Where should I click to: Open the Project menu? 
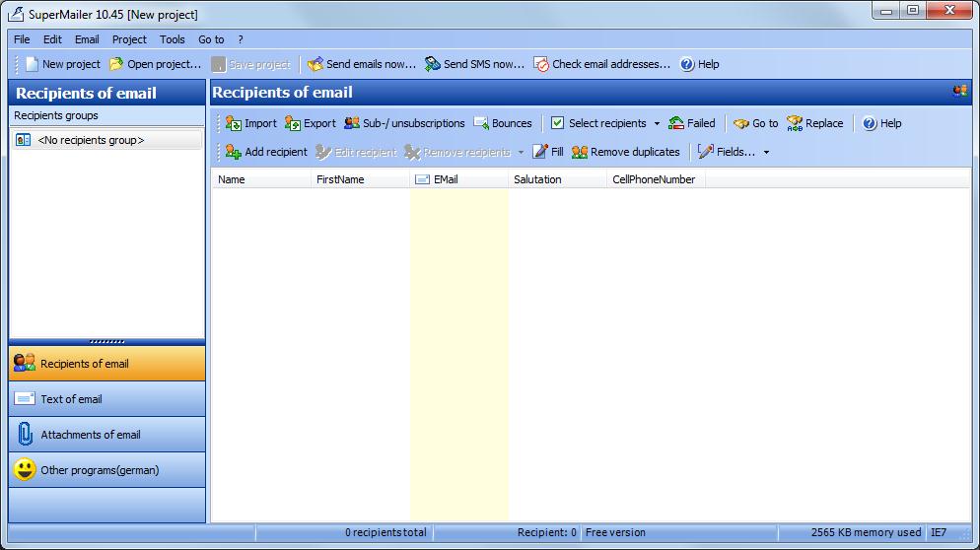[129, 39]
